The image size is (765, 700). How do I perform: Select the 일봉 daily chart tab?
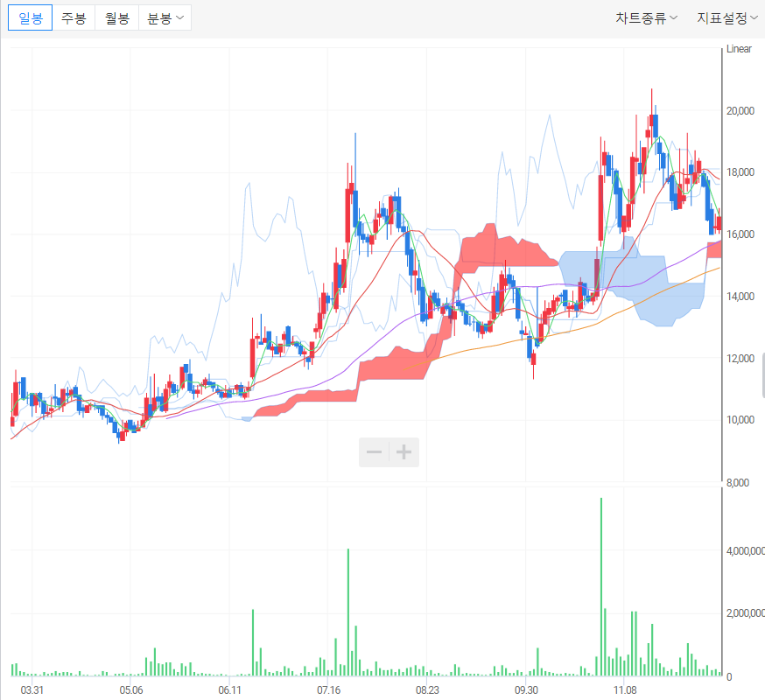coord(31,18)
